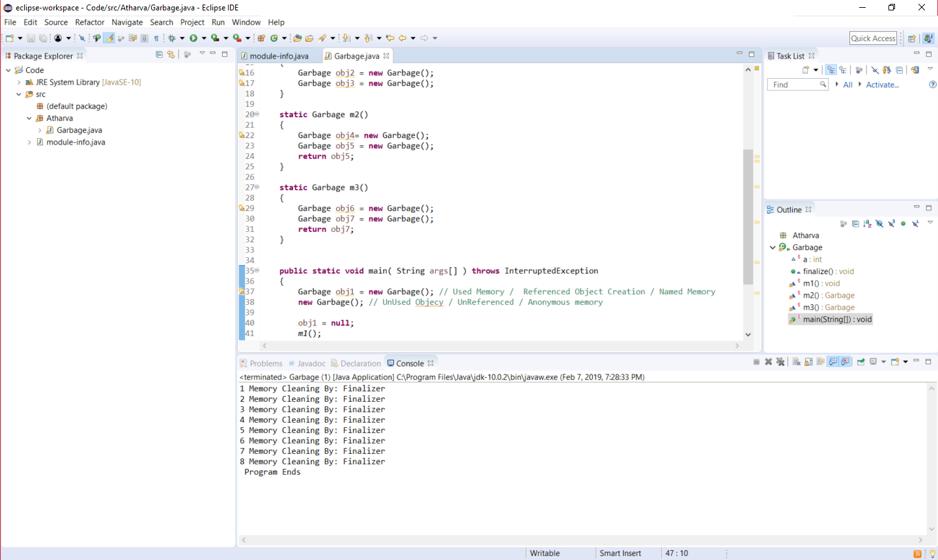Toggle Scroll Lock in the Console

808,363
